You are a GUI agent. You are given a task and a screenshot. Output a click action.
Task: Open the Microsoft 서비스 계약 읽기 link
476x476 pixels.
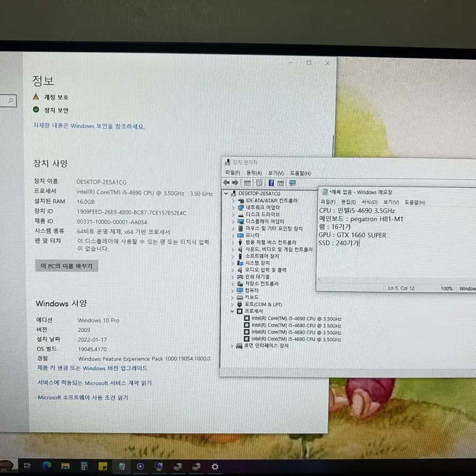point(95,383)
